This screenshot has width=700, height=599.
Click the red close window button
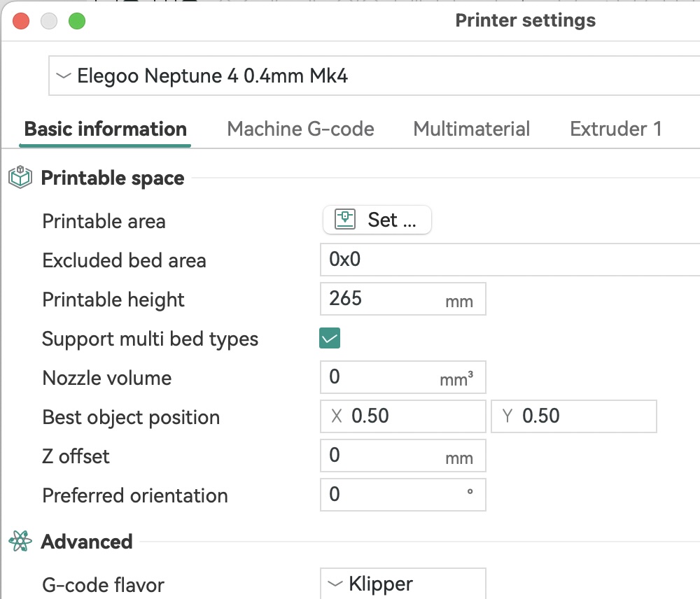(x=21, y=21)
